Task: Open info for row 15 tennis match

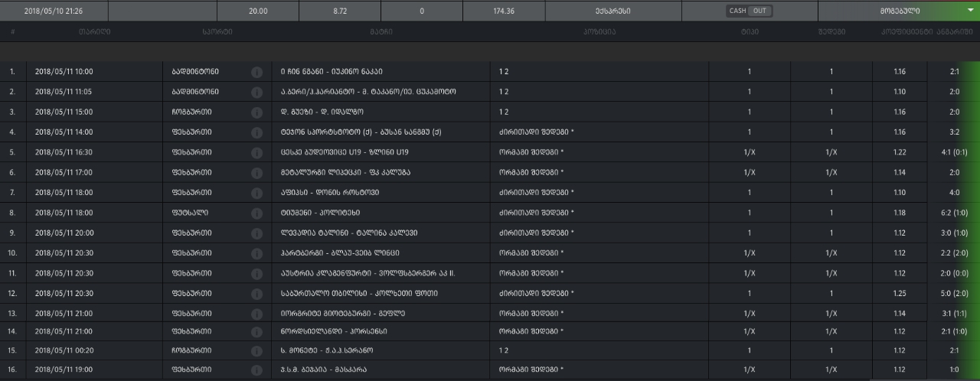Action: [256, 350]
